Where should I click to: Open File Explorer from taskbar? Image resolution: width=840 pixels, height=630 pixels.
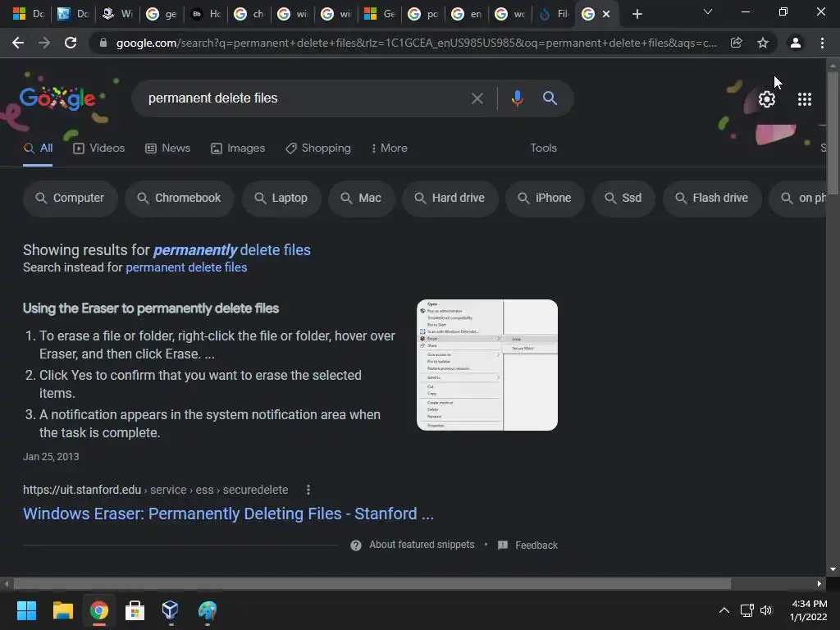[x=62, y=610]
